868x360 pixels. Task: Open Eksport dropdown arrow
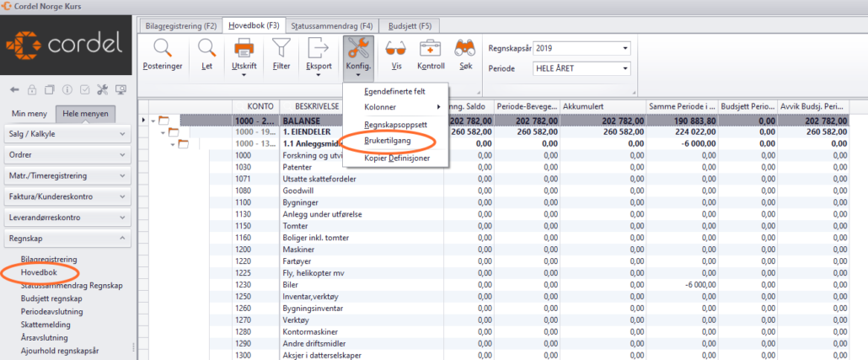[319, 75]
